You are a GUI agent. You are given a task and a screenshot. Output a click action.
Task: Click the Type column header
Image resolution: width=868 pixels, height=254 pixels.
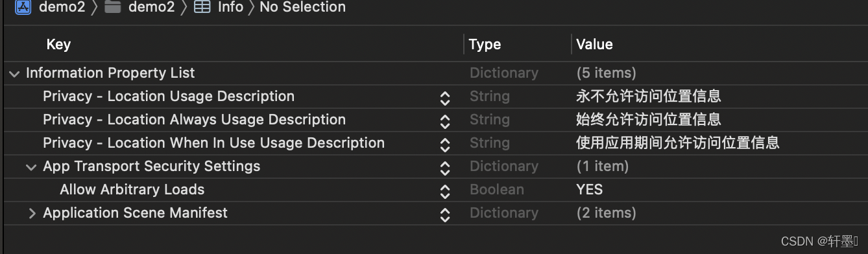click(485, 44)
